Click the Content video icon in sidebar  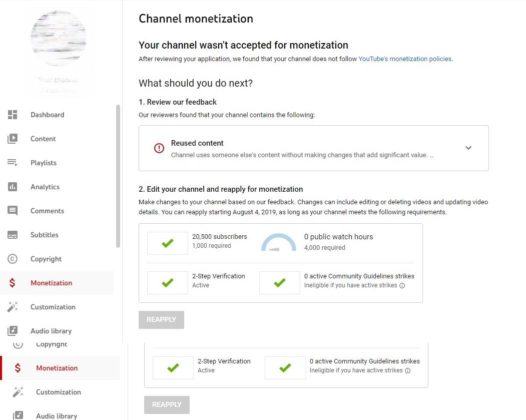pos(13,139)
